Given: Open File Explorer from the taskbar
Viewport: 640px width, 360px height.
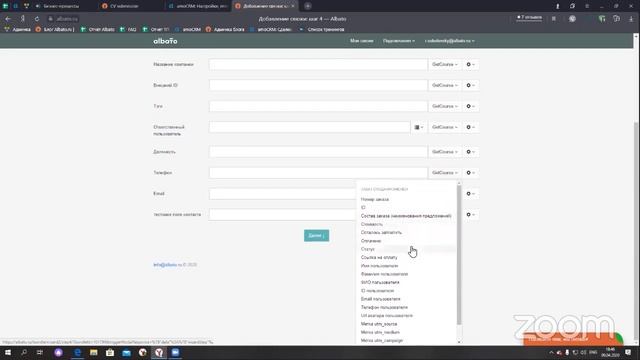Looking at the screenshot, I should click(x=93, y=353).
